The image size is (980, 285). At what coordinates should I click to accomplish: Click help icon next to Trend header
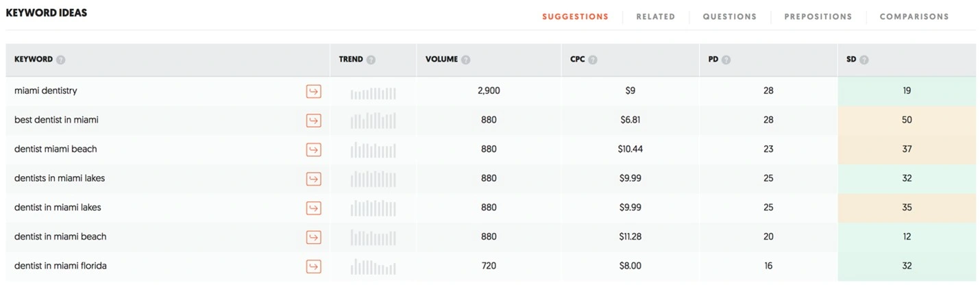371,60
